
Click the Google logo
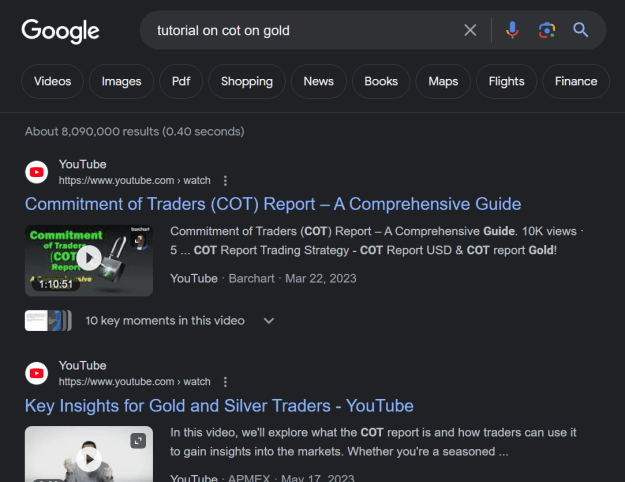click(x=60, y=31)
